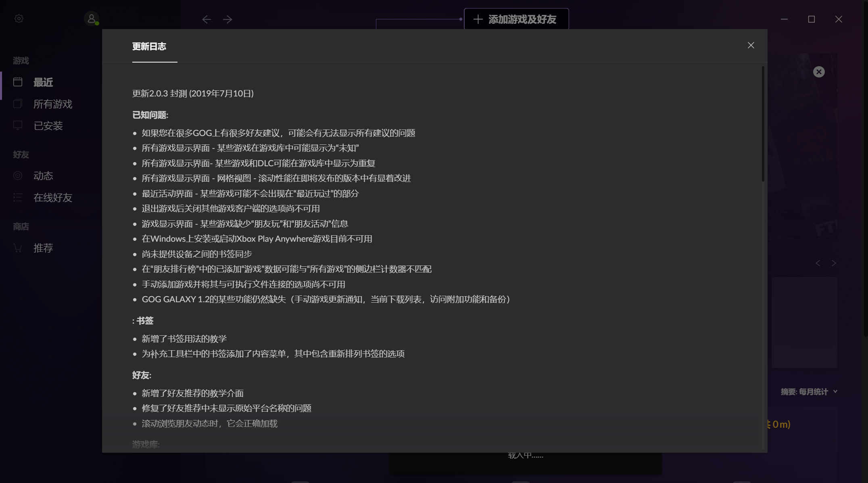Navigate back with the left arrow
Viewport: 868px width, 483px height.
[207, 19]
